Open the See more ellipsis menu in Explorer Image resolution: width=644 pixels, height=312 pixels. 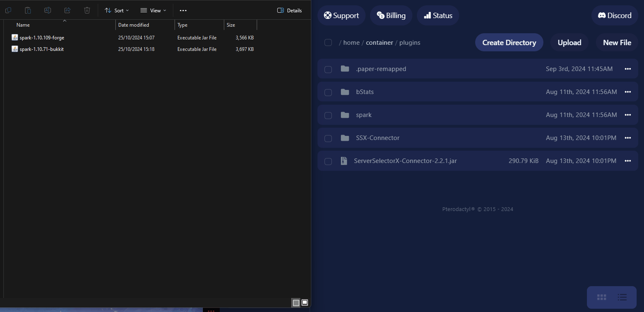(183, 10)
